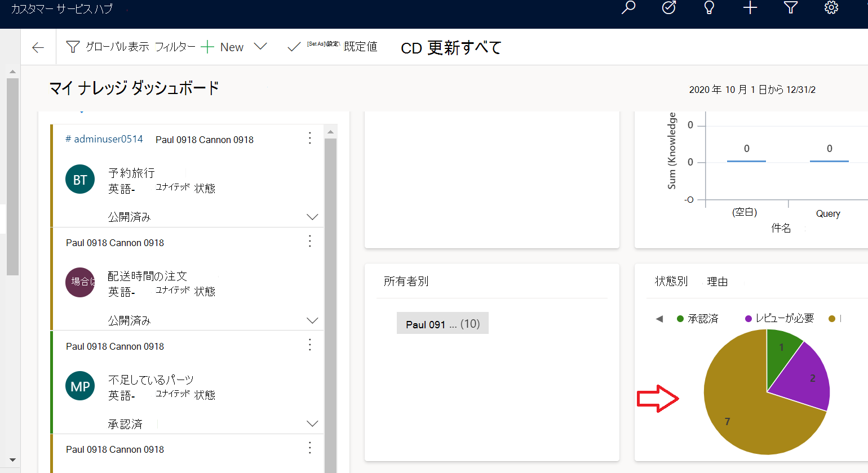
Task: Open the dropdown next to New
Action: coord(260,46)
